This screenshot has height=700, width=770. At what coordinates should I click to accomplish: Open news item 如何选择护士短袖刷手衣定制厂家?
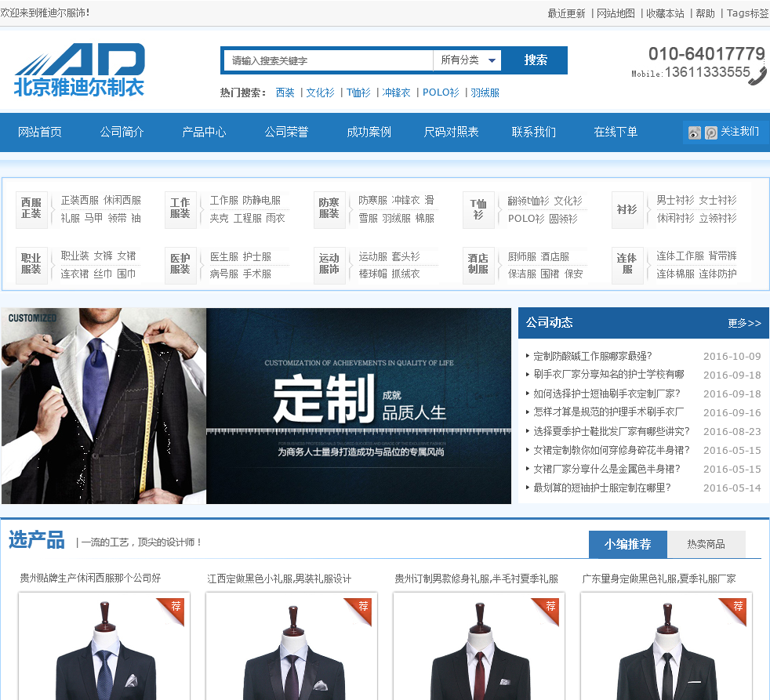(607, 394)
